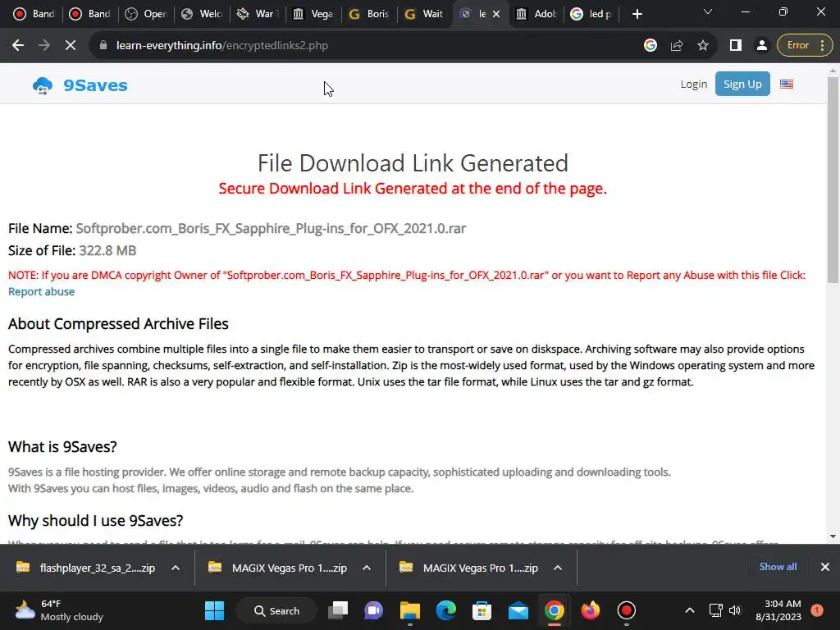Open File Explorer from taskbar
The image size is (840, 630).
click(x=410, y=610)
